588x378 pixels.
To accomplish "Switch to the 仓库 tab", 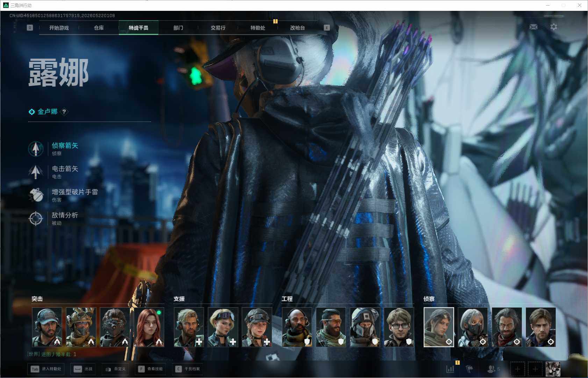I will [99, 28].
